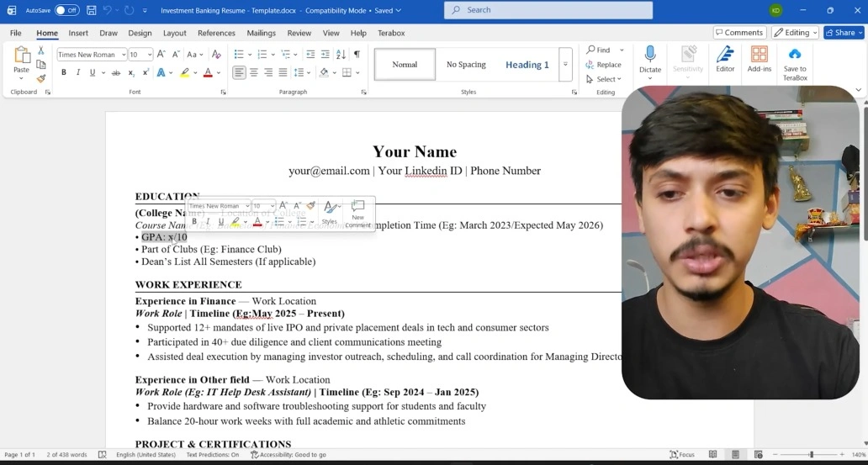This screenshot has height=465, width=868.
Task: Switch to the References tab
Action: (x=216, y=33)
